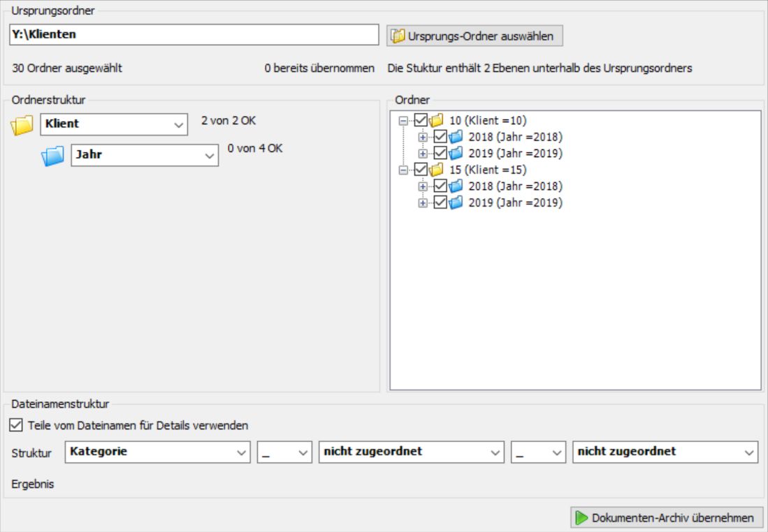This screenshot has height=532, width=768.
Task: Click 'Ursprungs-Ordner auswählen' button
Action: pos(474,36)
